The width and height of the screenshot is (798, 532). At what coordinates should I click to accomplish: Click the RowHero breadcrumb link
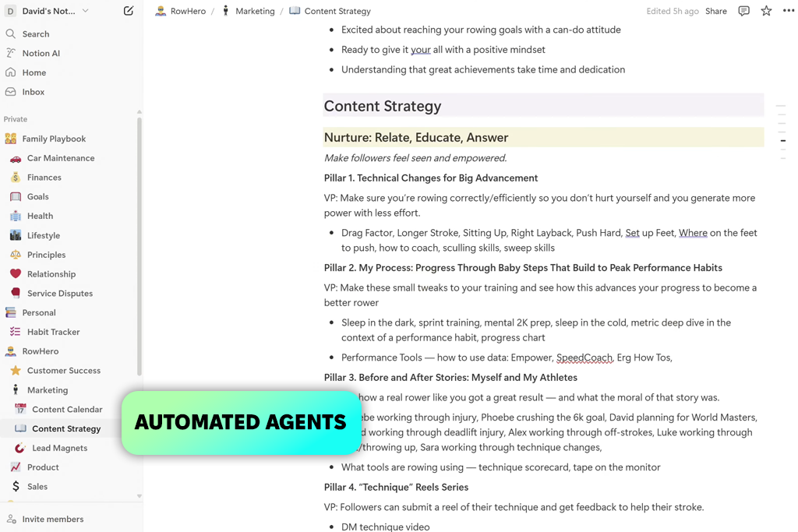[181, 11]
